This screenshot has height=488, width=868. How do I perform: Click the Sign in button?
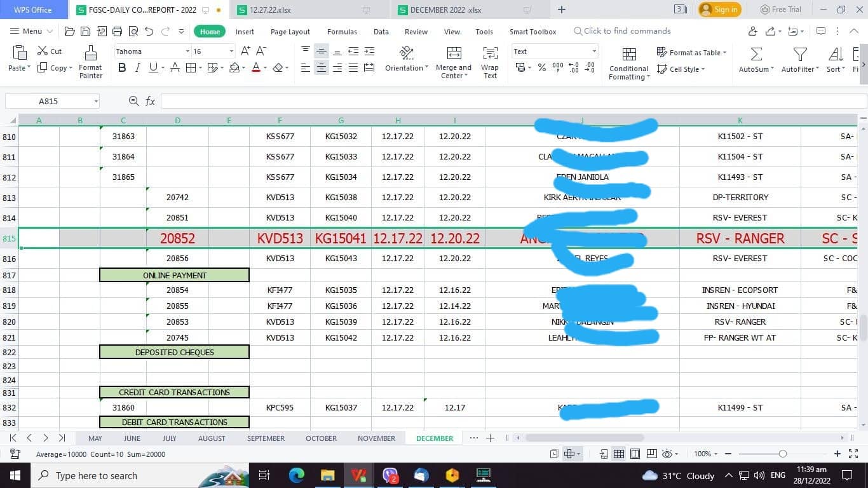click(719, 10)
